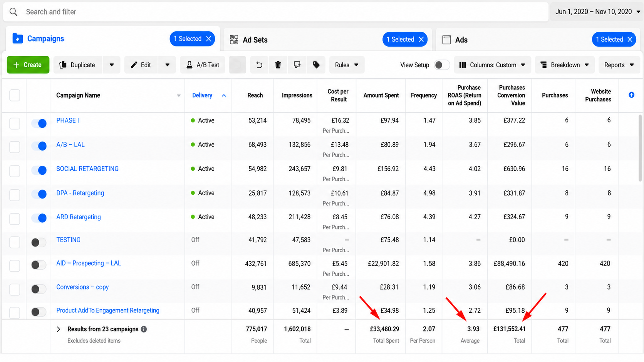Click the trash delete icon
Screen dimensions: 644x362
coord(278,65)
